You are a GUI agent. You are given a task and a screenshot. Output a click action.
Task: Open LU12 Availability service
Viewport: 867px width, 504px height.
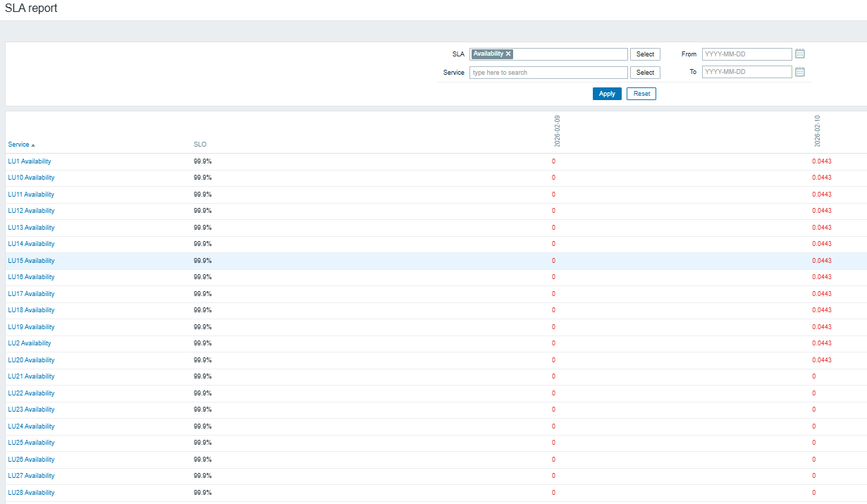(x=31, y=211)
